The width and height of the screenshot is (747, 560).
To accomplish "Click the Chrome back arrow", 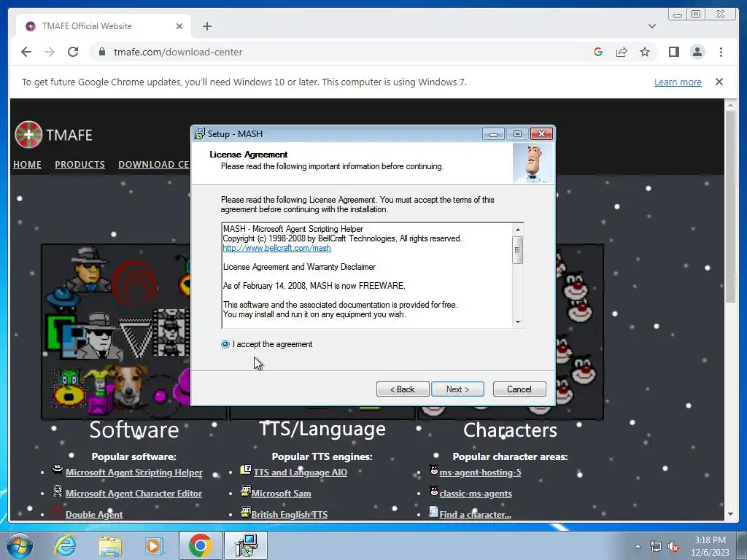I will [26, 52].
